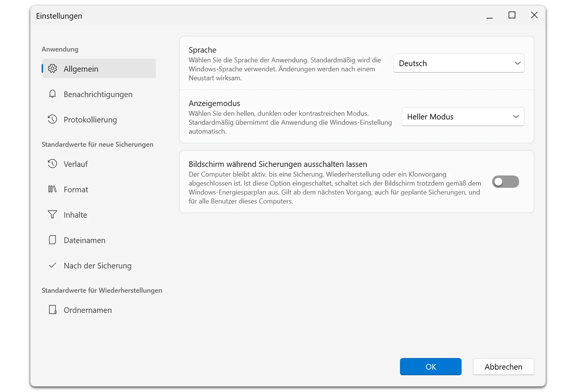Close the Einstellungen dialog

(x=534, y=15)
